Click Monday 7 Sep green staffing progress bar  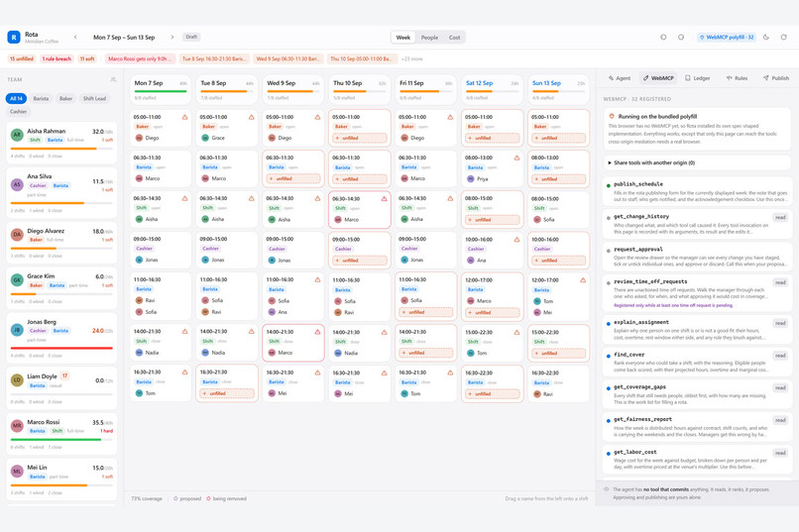[161, 91]
